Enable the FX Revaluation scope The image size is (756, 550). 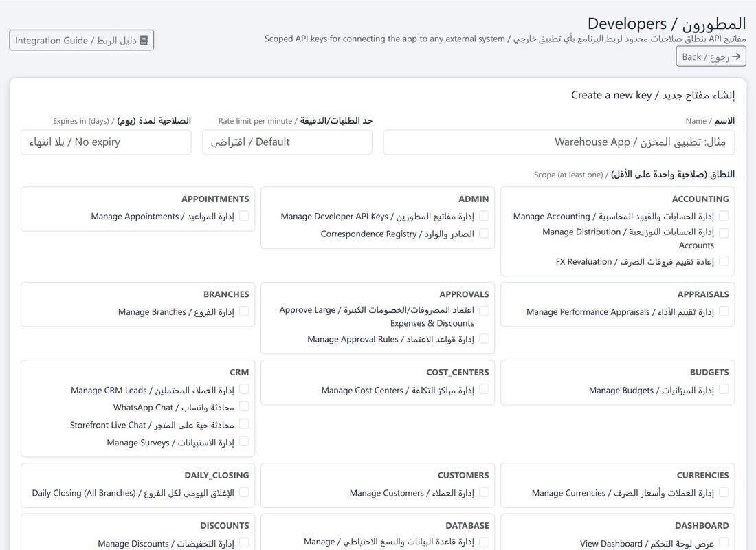coord(724,261)
